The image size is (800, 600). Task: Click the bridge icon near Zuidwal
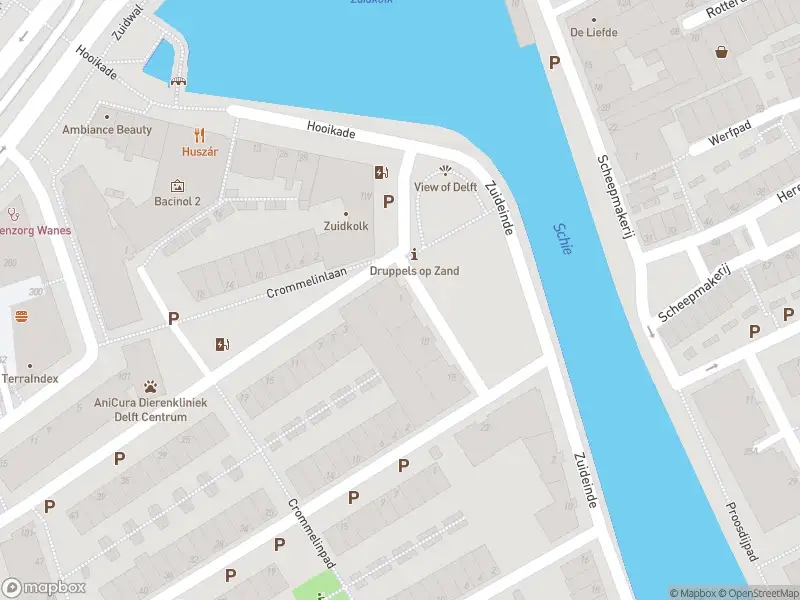coord(178,81)
